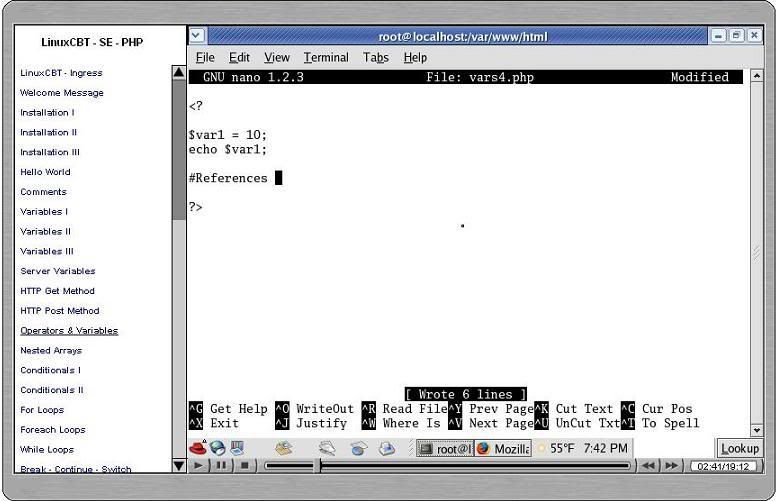Click the lesson list scroll up arrow

click(x=179, y=72)
